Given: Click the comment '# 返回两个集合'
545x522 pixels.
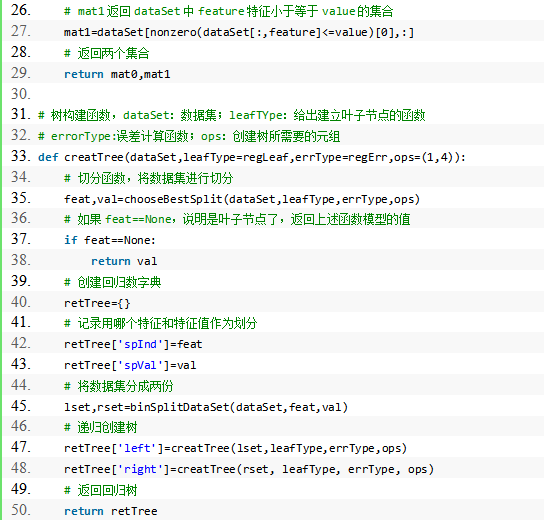Looking at the screenshot, I should click(107, 53).
